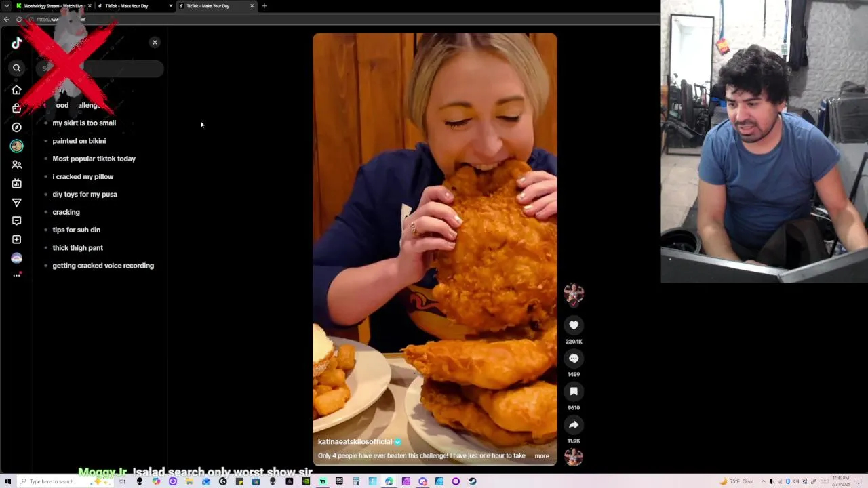Open the Windows Start menu
The height and width of the screenshot is (488, 868).
tap(8, 481)
